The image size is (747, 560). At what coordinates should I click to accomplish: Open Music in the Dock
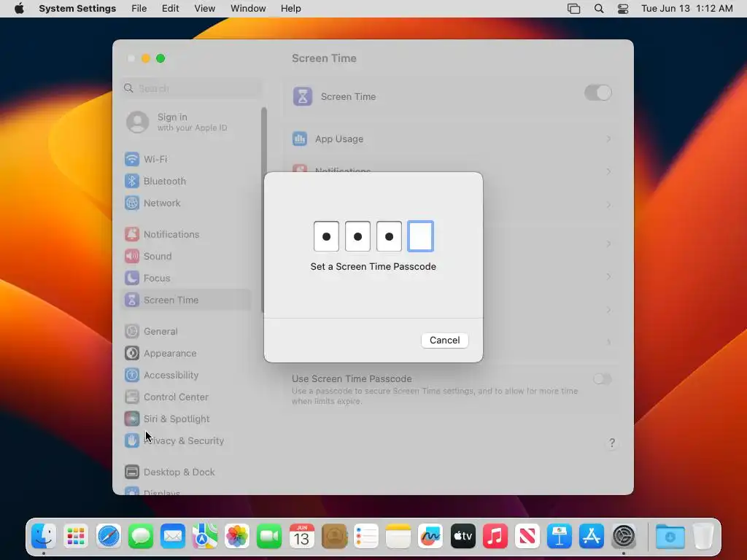495,537
